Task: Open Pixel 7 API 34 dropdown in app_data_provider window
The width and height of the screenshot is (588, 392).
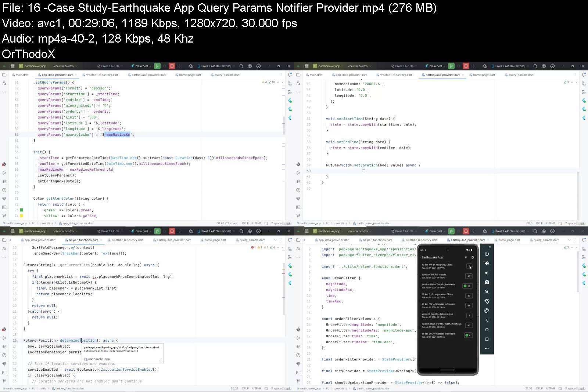Action: tap(110, 66)
